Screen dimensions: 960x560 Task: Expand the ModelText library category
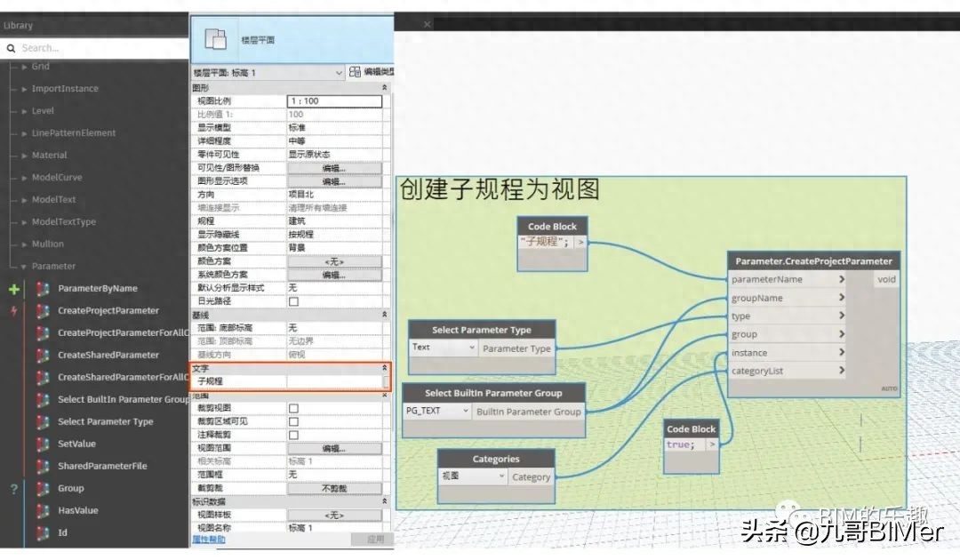(24, 200)
